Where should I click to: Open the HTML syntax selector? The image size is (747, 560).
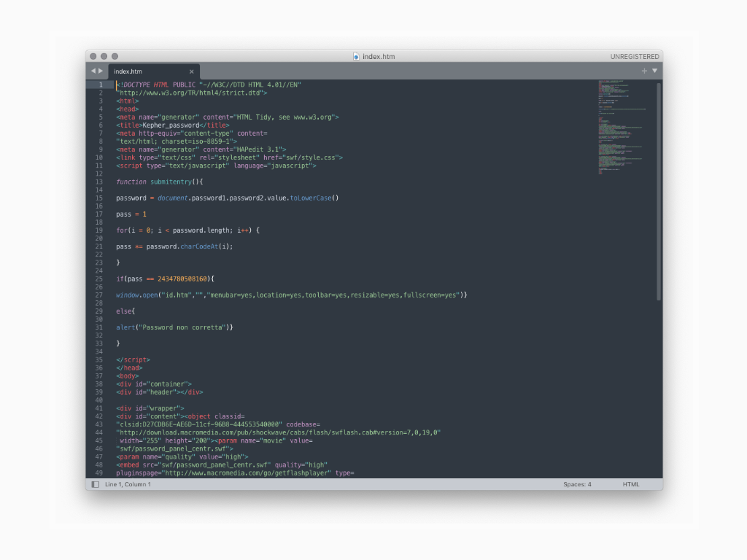631,484
